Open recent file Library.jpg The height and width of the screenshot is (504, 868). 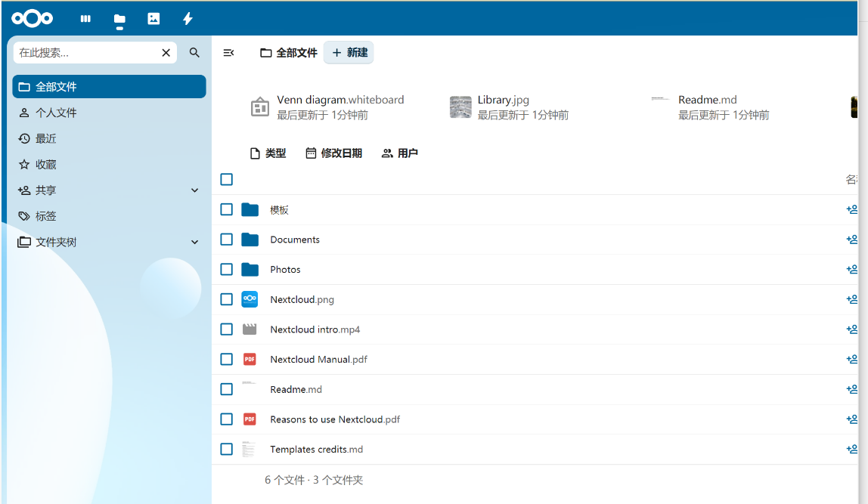(x=509, y=107)
